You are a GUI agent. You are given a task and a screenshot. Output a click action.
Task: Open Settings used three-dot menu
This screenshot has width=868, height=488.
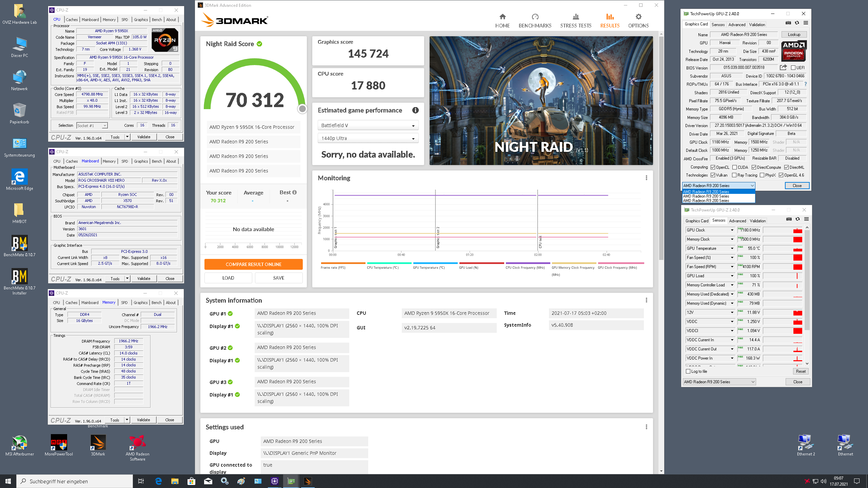pos(646,427)
